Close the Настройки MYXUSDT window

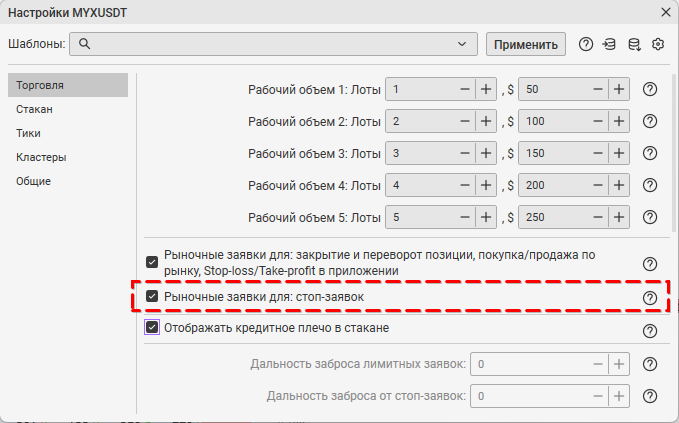click(666, 13)
